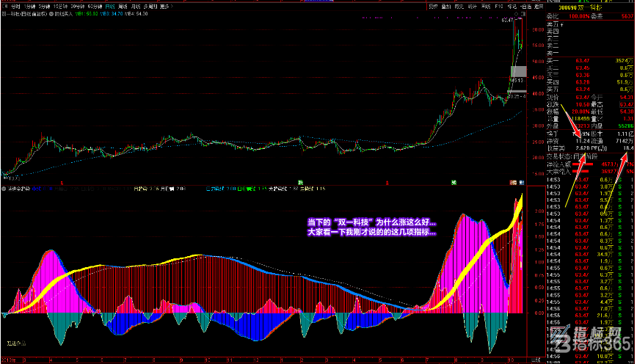Open the 多周期 multi-period view
The height and width of the screenshot is (364, 637).
[x=150, y=7]
